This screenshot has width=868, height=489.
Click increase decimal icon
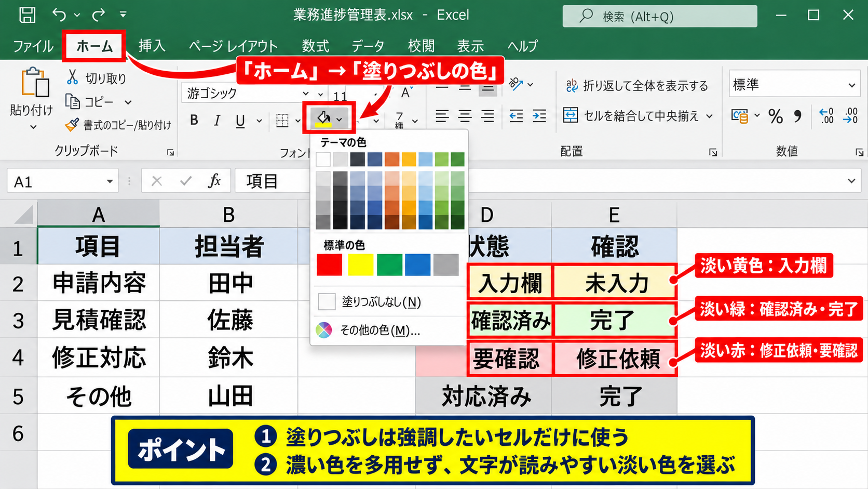click(826, 116)
